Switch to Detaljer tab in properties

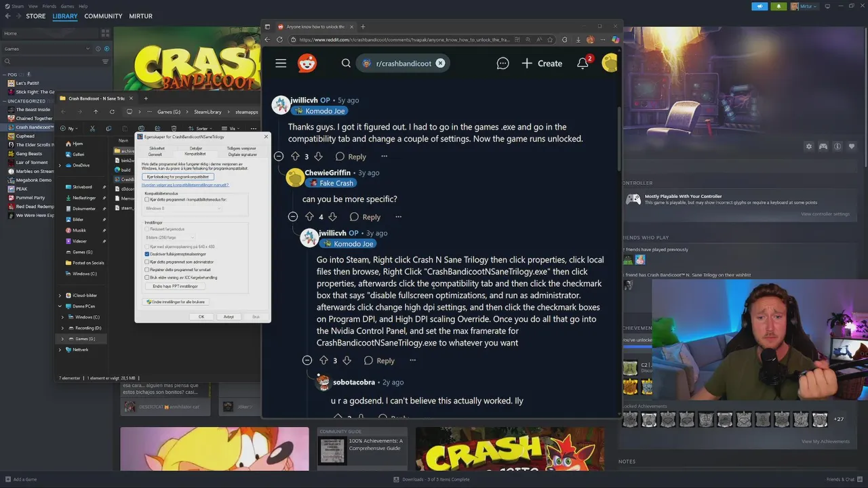(x=196, y=148)
